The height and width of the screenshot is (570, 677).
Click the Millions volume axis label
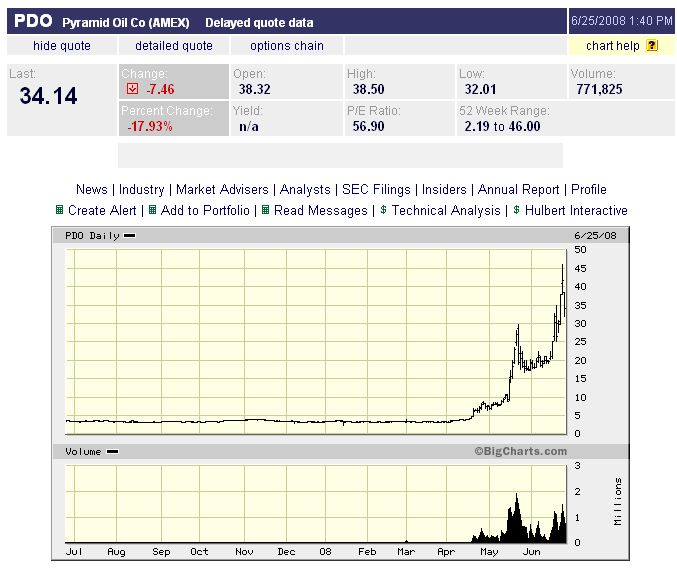tap(618, 501)
